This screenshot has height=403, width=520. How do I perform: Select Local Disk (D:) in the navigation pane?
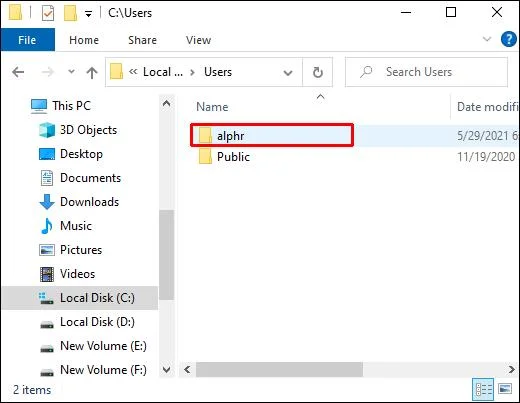pyautogui.click(x=87, y=322)
